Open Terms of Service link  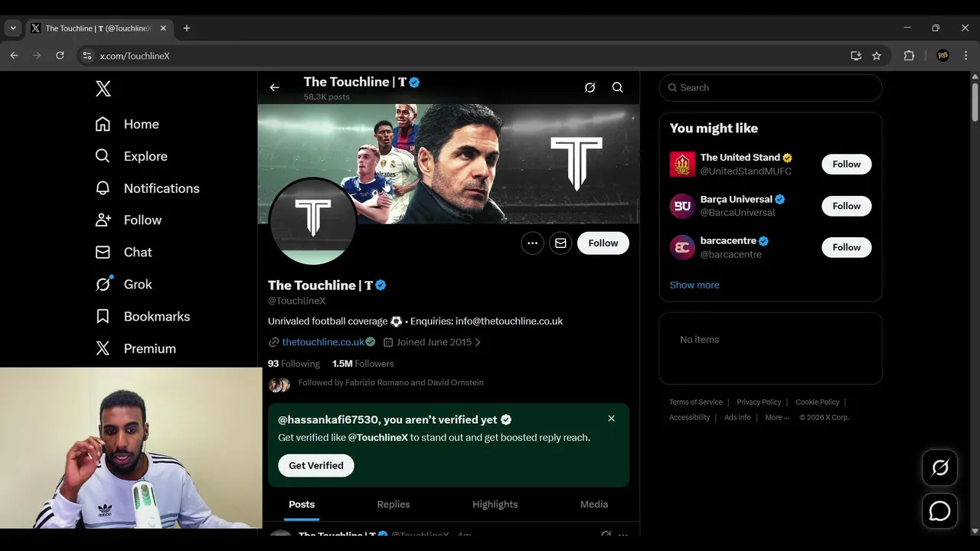(696, 403)
